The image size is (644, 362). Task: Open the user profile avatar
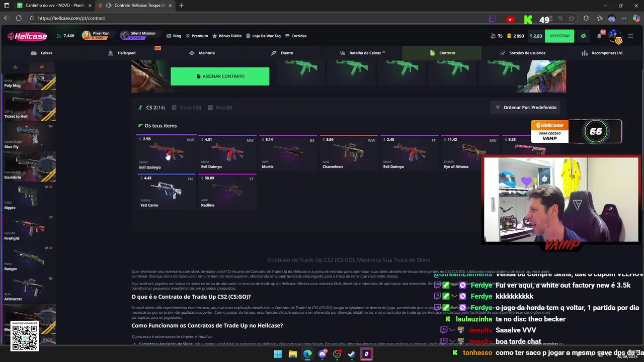click(x=614, y=36)
